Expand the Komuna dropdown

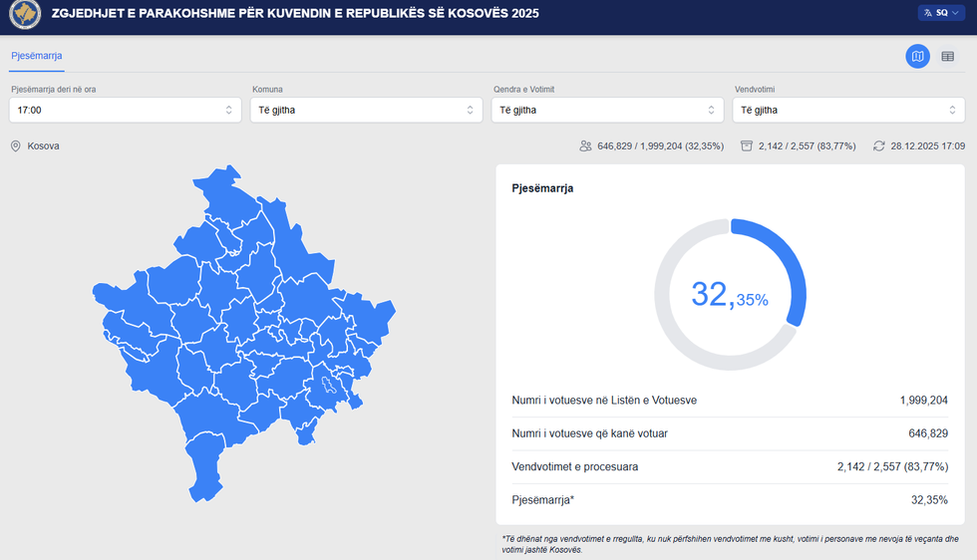tap(366, 111)
